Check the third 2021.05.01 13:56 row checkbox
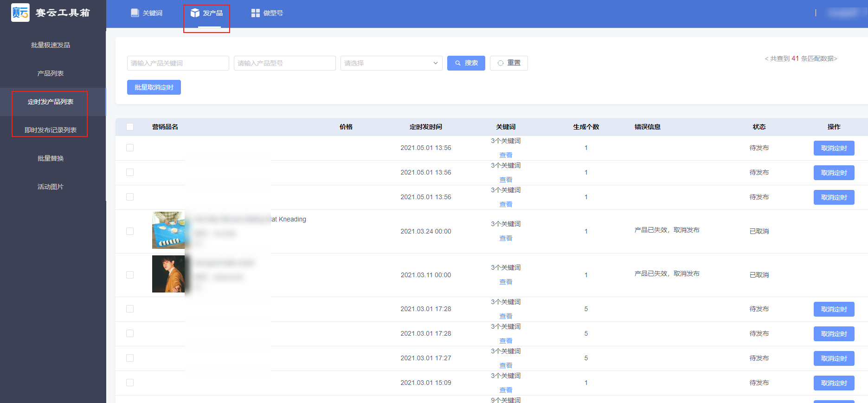This screenshot has width=868, height=403. (130, 197)
